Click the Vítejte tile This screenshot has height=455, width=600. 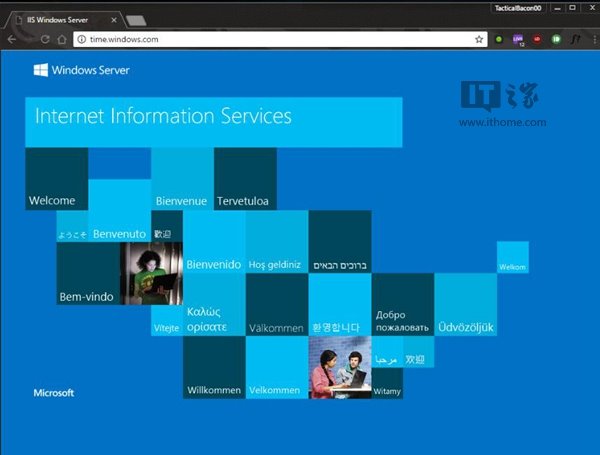[167, 320]
